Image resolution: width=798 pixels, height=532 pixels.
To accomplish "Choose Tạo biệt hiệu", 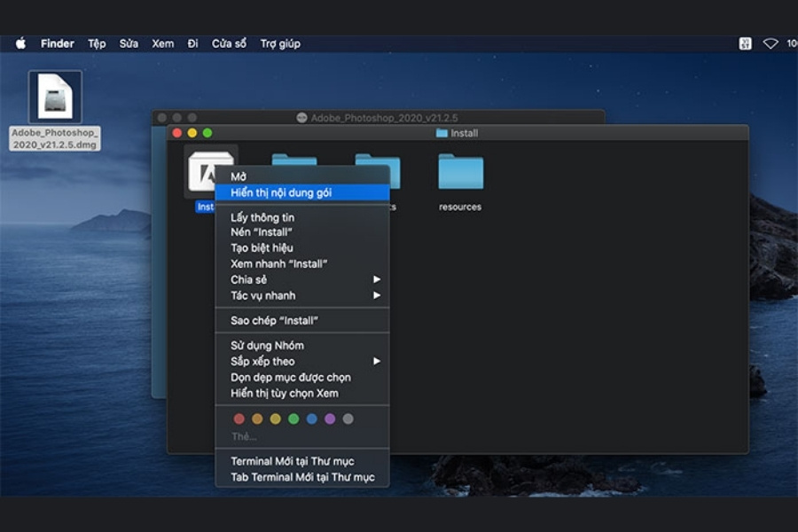I will (x=302, y=248).
